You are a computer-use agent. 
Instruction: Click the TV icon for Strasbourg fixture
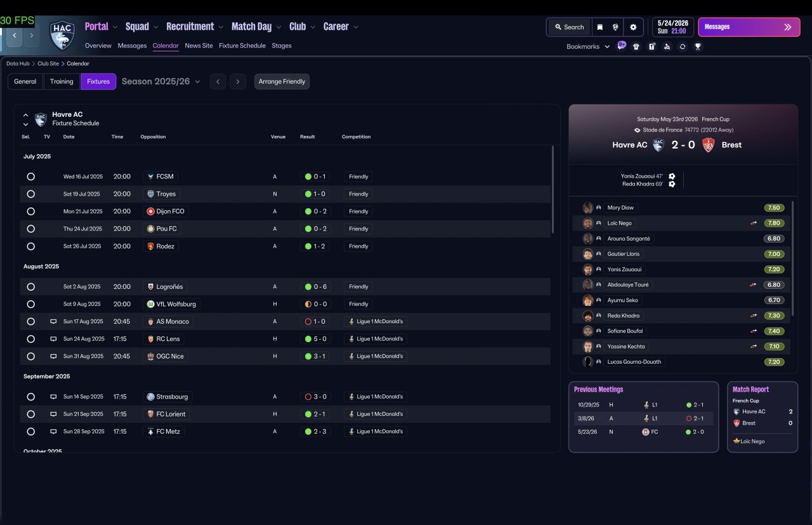point(53,397)
